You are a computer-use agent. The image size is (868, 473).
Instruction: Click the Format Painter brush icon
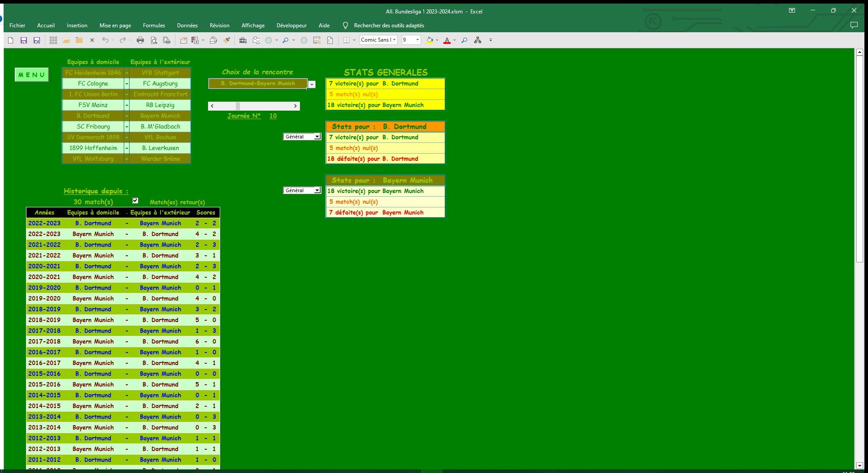(227, 40)
